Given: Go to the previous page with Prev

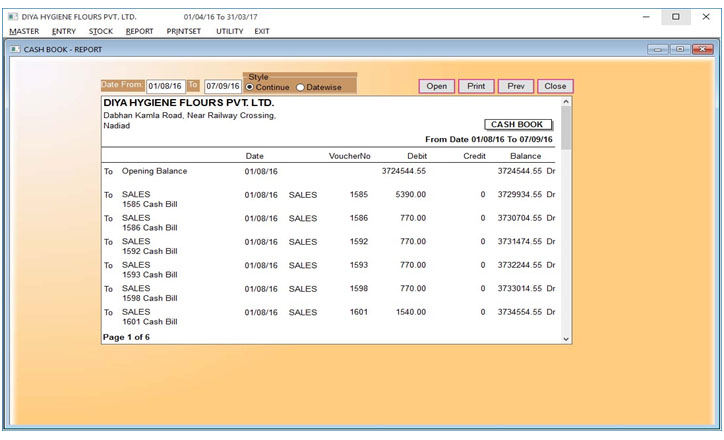Looking at the screenshot, I should [515, 86].
